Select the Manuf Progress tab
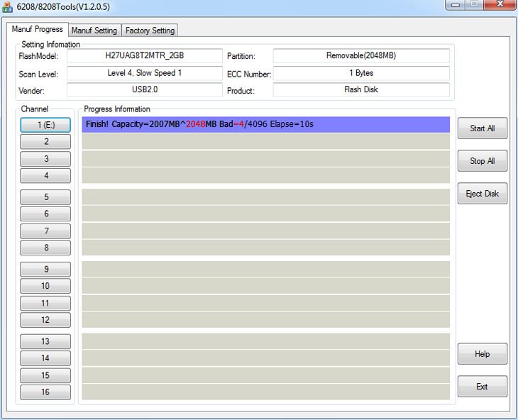518x420 pixels. coord(38,30)
